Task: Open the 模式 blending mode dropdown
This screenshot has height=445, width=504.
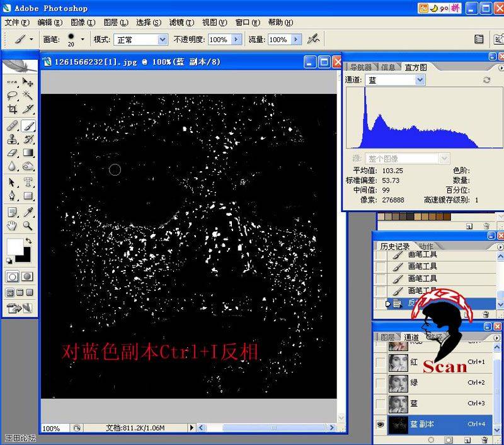Action: [x=163, y=40]
